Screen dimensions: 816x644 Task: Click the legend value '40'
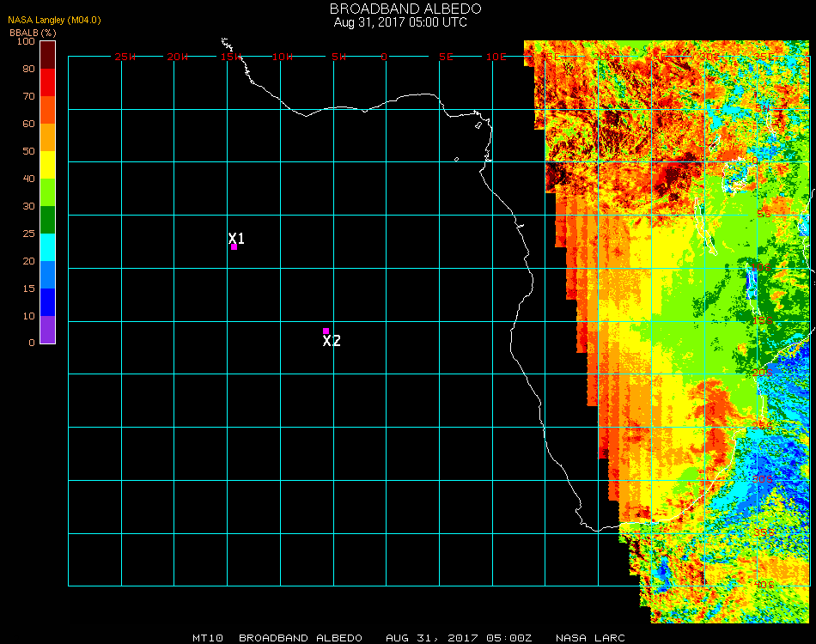tap(28, 179)
